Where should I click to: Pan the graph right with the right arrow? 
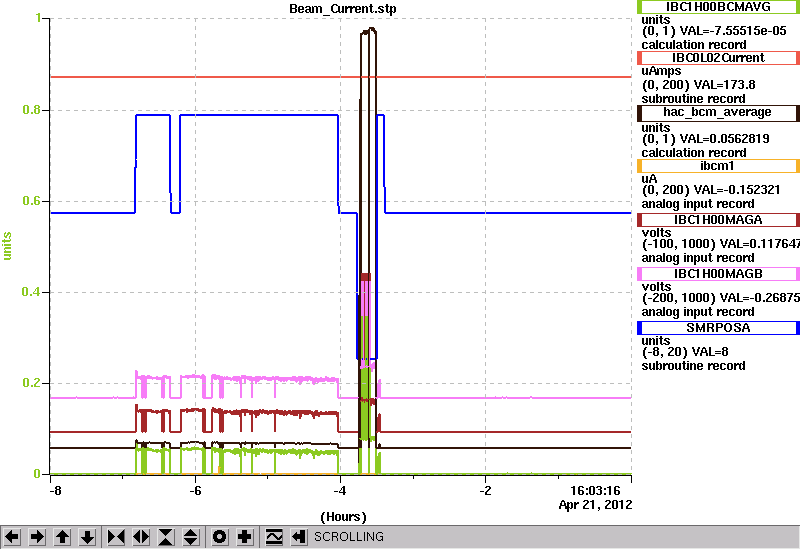click(x=37, y=537)
